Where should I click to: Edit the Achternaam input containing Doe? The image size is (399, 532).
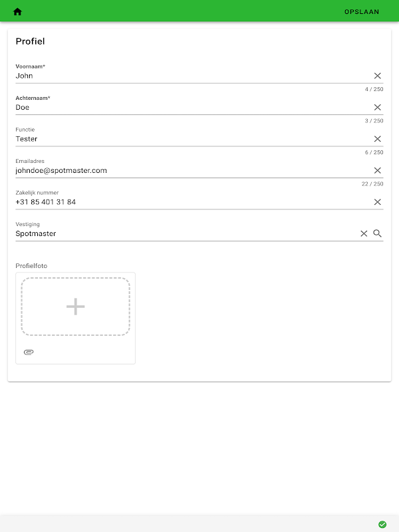click(186, 107)
